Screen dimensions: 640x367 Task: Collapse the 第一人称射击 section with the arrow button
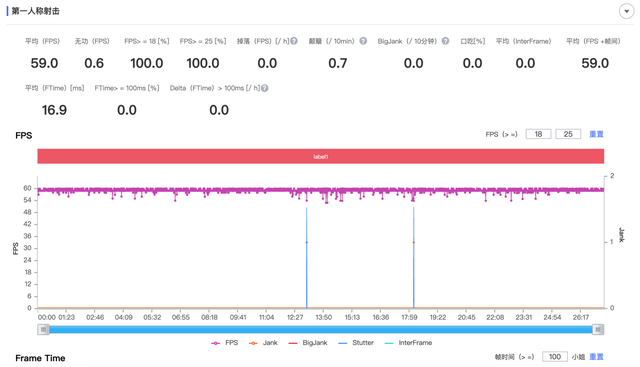(626, 11)
